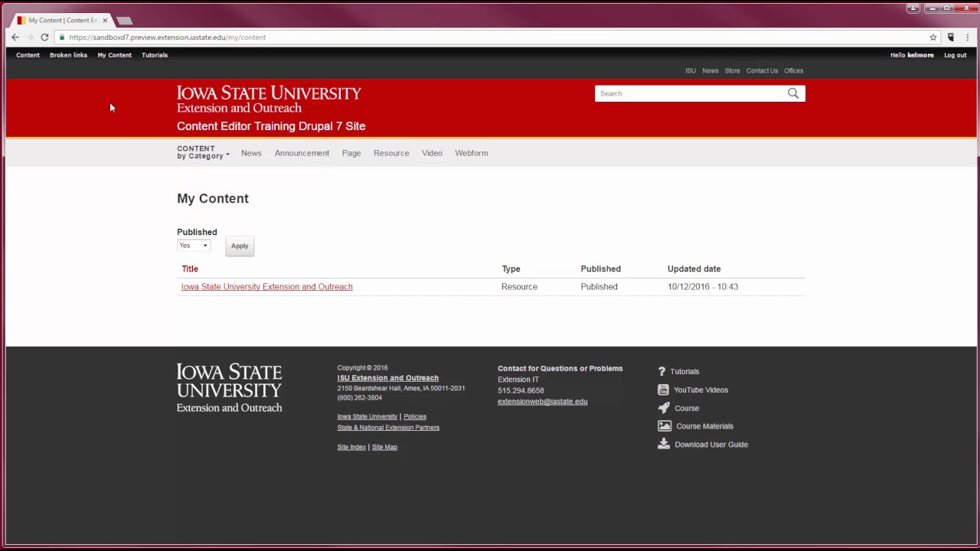Bookmark page with the star icon
Viewport: 980px width, 551px height.
[x=933, y=37]
